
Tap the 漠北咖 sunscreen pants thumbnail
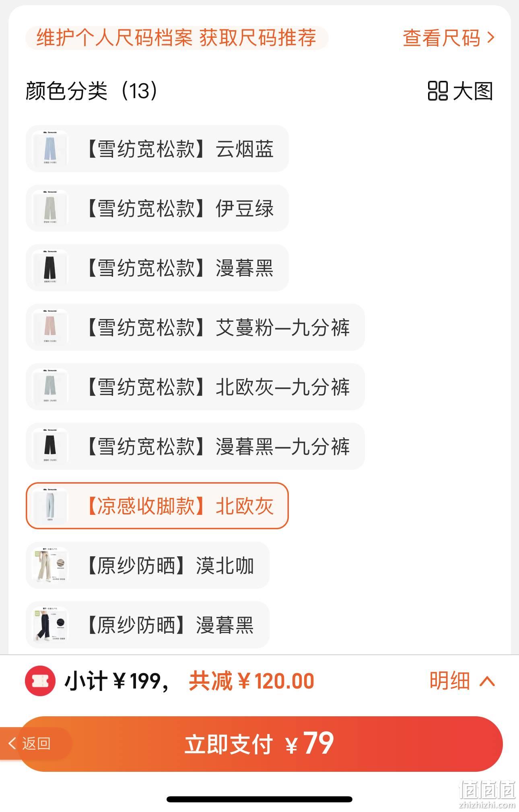pyautogui.click(x=50, y=565)
